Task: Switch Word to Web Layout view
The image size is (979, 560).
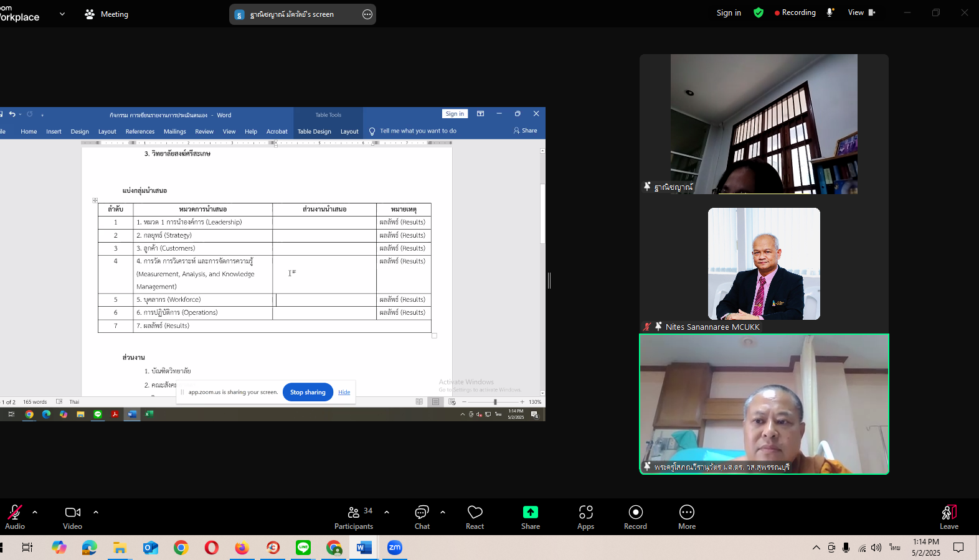Action: coord(452,402)
